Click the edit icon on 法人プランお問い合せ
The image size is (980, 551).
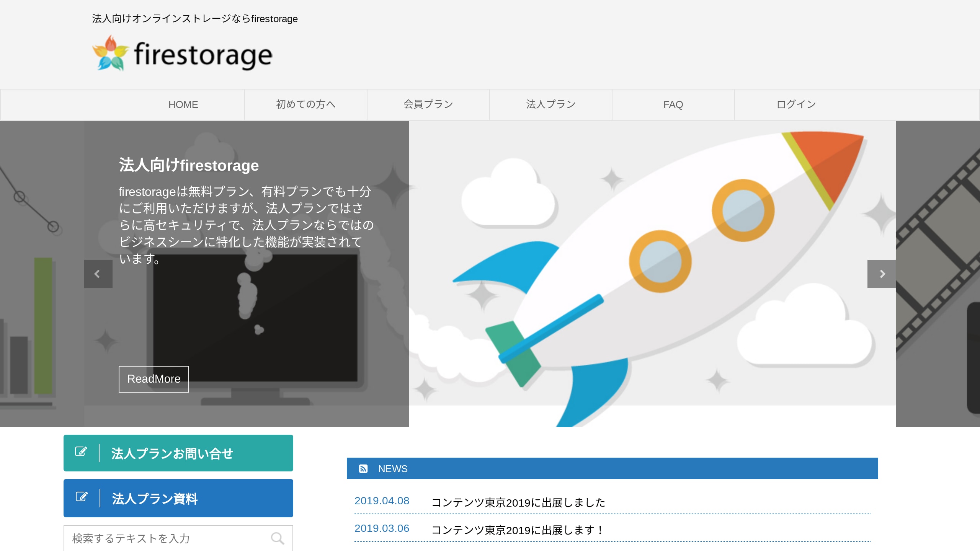[81, 452]
